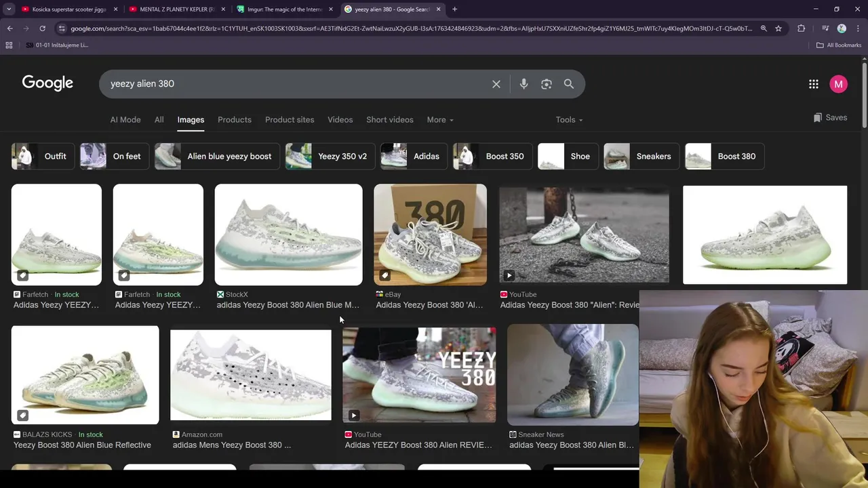
Task: Clear the search query with X
Action: pyautogui.click(x=496, y=84)
